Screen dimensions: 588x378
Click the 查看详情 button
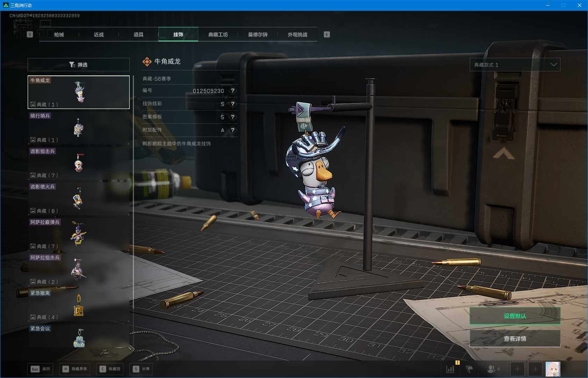coord(515,339)
